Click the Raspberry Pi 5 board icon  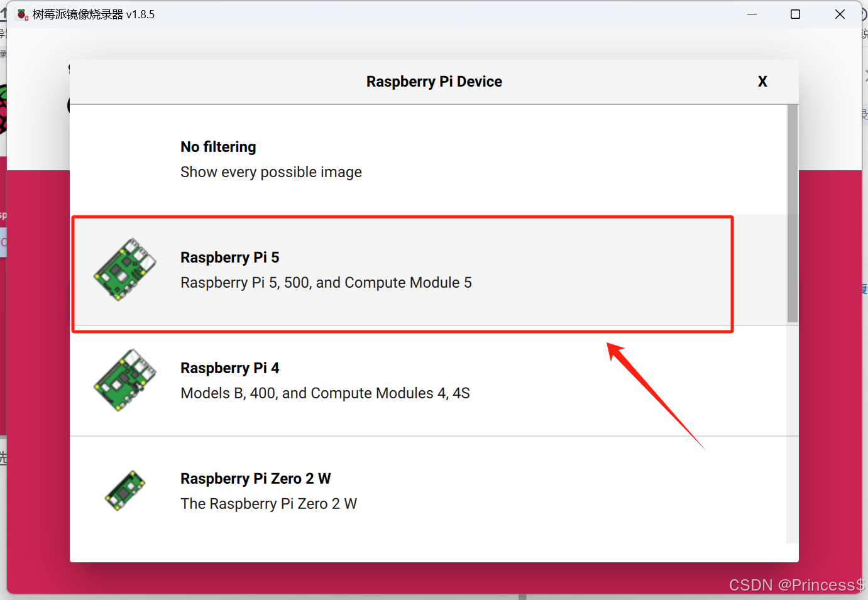(125, 270)
